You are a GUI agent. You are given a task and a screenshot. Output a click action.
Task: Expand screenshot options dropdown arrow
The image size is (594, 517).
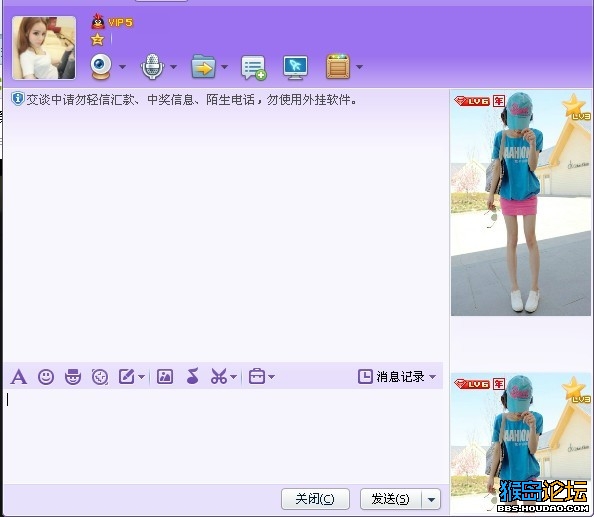234,377
